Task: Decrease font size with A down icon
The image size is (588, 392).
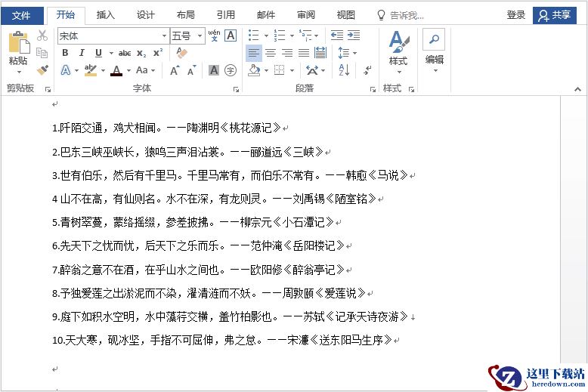Action: pos(192,70)
